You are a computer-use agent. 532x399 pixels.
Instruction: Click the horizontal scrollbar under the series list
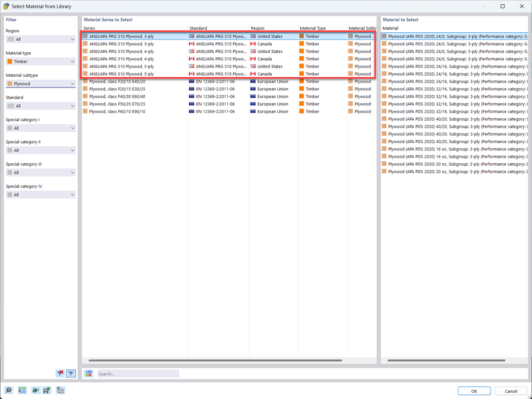[215, 360]
